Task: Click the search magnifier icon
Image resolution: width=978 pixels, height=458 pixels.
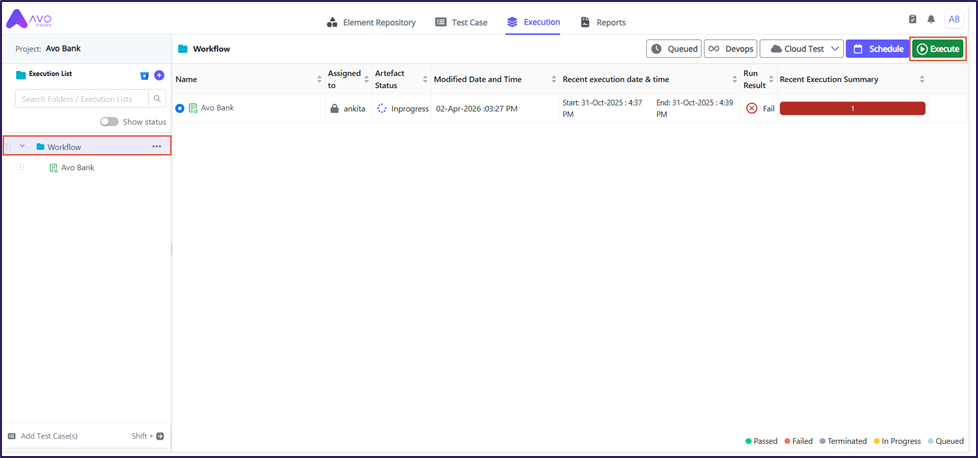Action: [157, 98]
